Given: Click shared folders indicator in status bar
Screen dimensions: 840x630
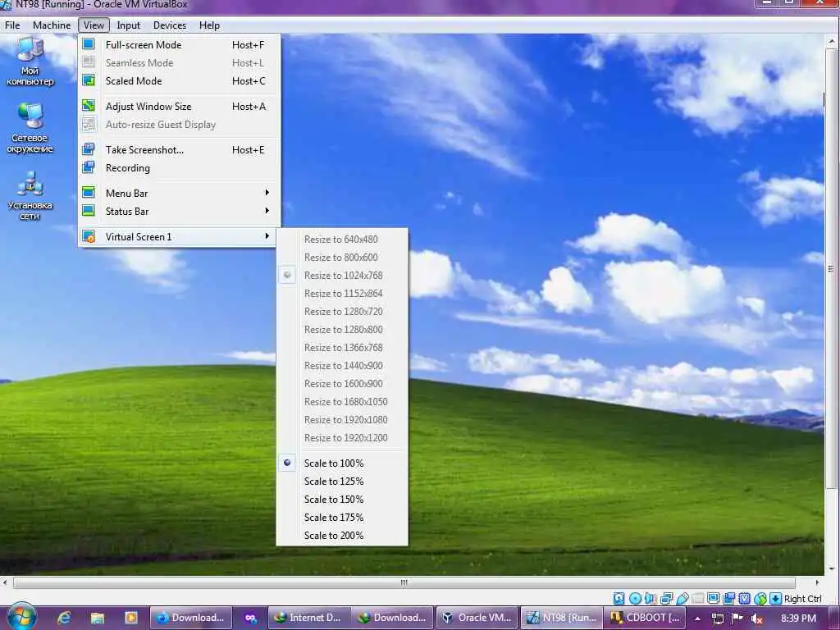Looking at the screenshot, I should [x=698, y=598].
